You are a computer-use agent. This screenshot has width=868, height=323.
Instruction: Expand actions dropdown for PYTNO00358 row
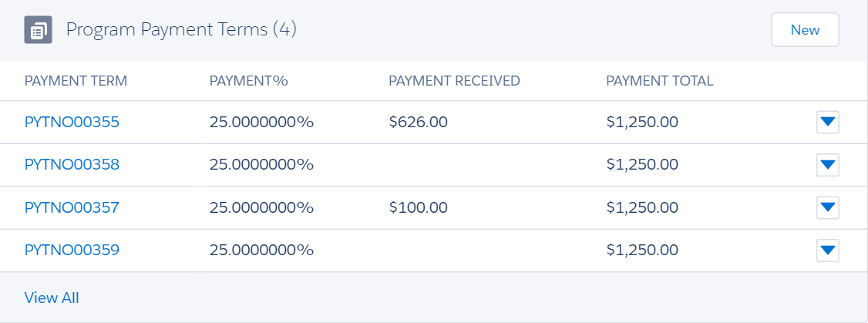tap(827, 165)
